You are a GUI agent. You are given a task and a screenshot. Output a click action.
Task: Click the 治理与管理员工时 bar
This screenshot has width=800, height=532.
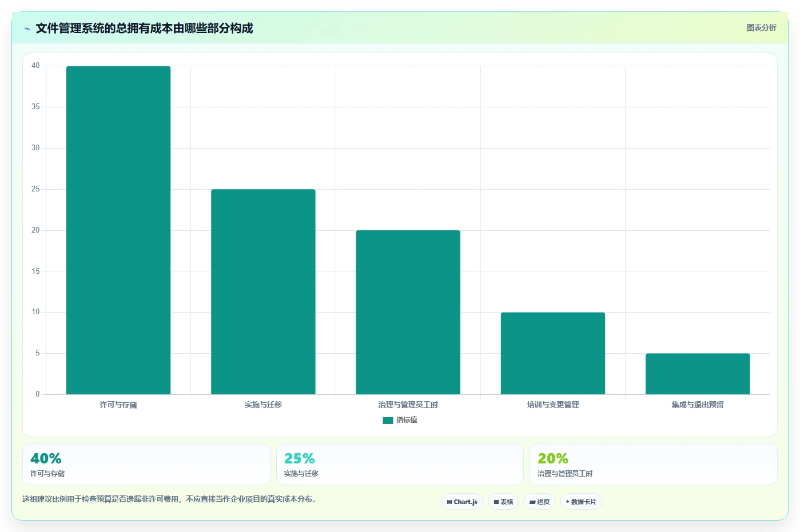408,312
